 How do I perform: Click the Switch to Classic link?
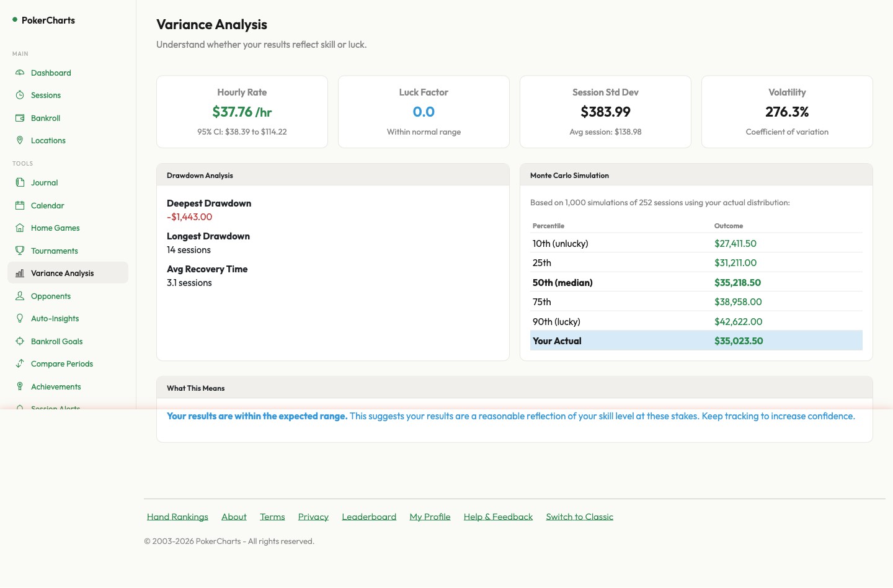point(579,517)
